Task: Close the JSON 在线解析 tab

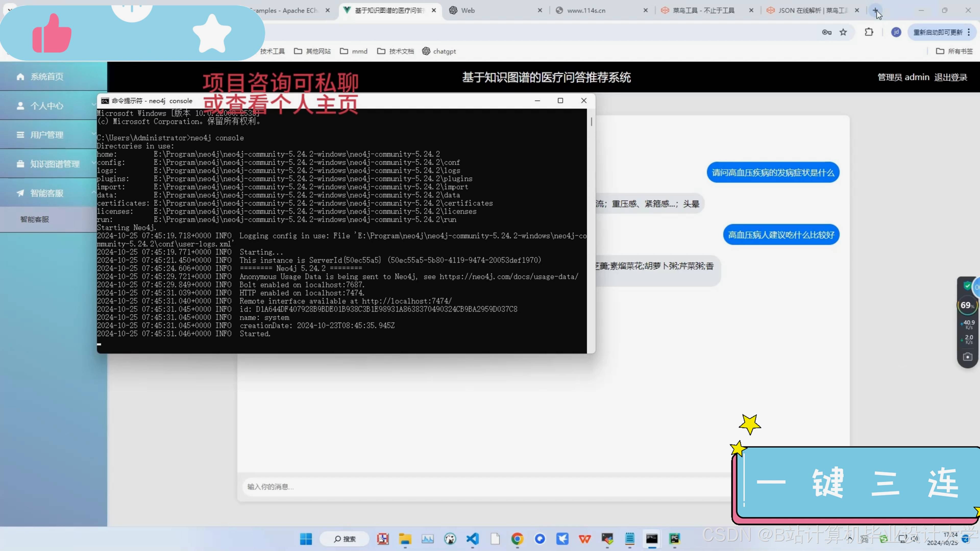Action: pyautogui.click(x=857, y=10)
